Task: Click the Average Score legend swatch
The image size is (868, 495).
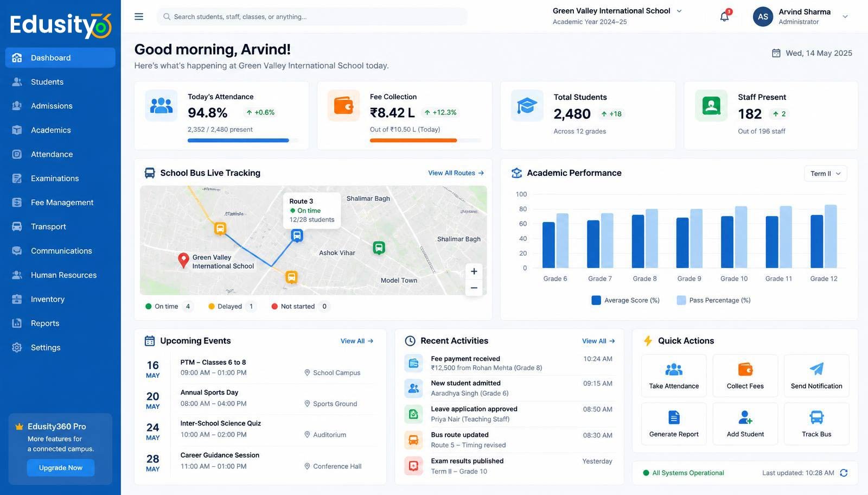Action: (596, 300)
